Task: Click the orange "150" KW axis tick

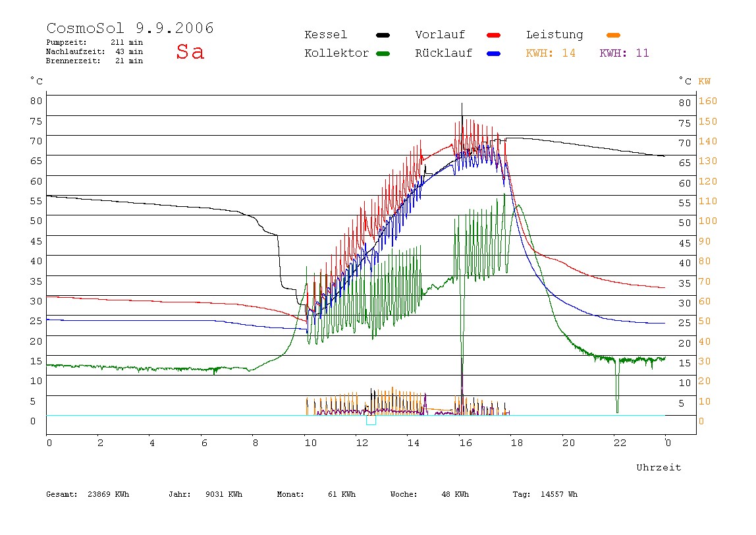Action: tap(708, 122)
